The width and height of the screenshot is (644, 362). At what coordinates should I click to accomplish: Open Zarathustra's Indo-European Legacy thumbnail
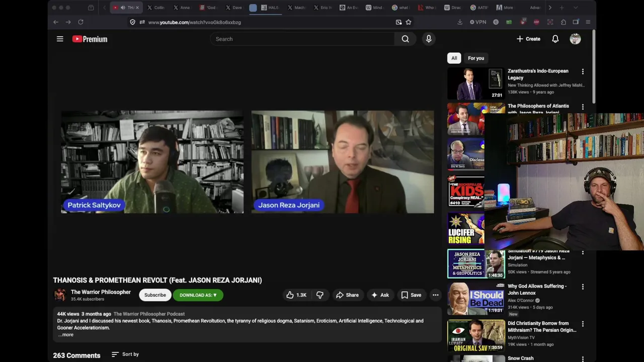coord(476,83)
